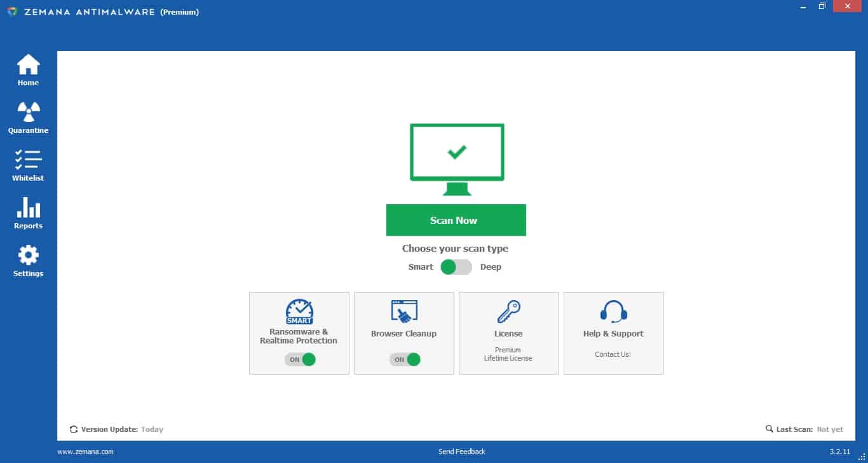
Task: Toggle scan type between Smart and Deep
Action: click(456, 267)
